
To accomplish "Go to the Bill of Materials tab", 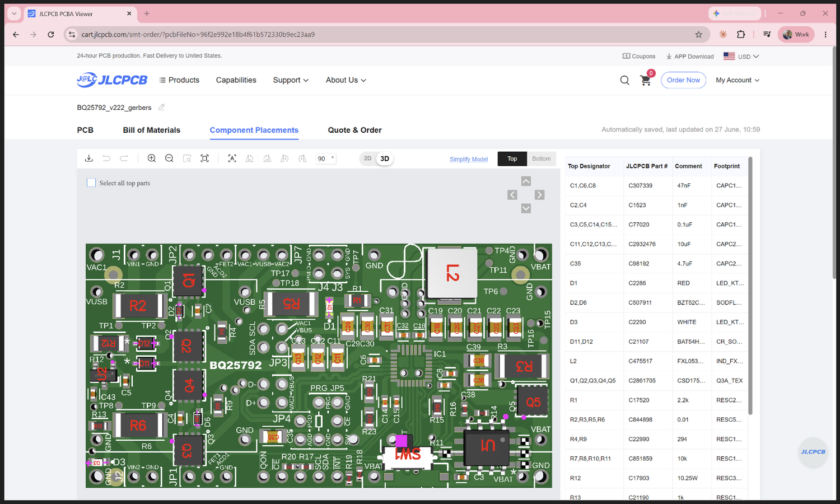I will tap(152, 130).
